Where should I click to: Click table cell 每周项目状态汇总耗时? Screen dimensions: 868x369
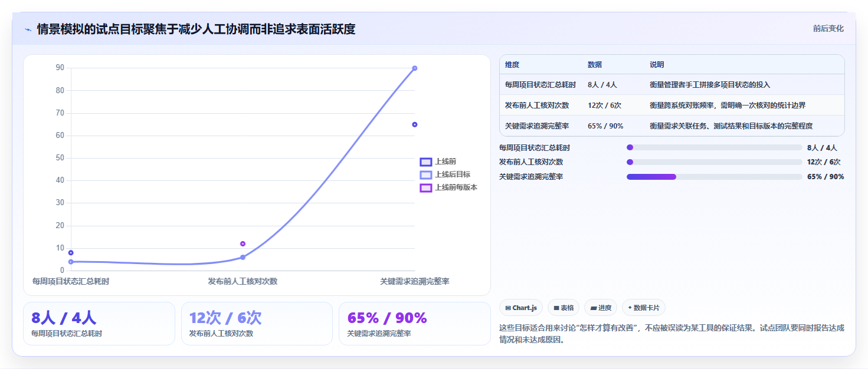tap(541, 85)
